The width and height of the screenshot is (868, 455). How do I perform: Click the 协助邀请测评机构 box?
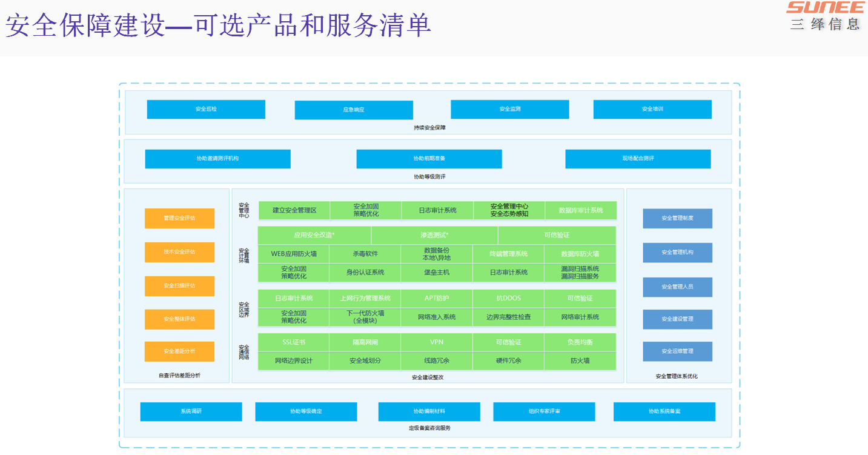pyautogui.click(x=217, y=159)
